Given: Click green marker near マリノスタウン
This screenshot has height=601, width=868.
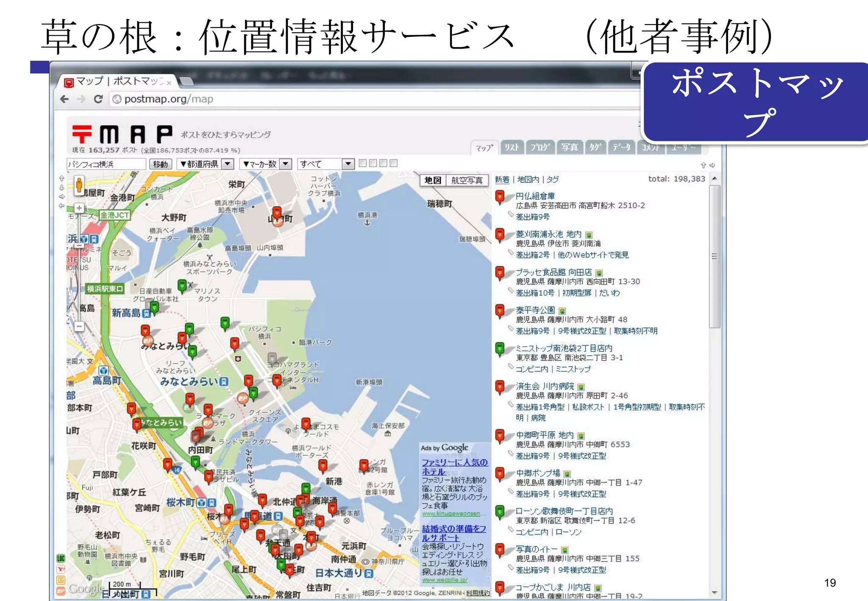Looking at the screenshot, I should [x=182, y=286].
